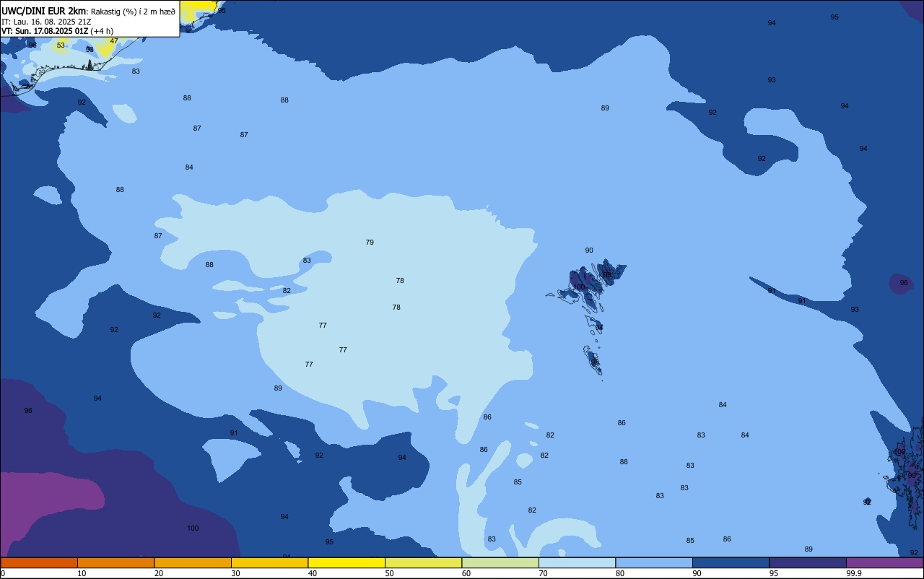
Task: Click the '(+4 h)' forecast offset text
Action: coord(102,31)
